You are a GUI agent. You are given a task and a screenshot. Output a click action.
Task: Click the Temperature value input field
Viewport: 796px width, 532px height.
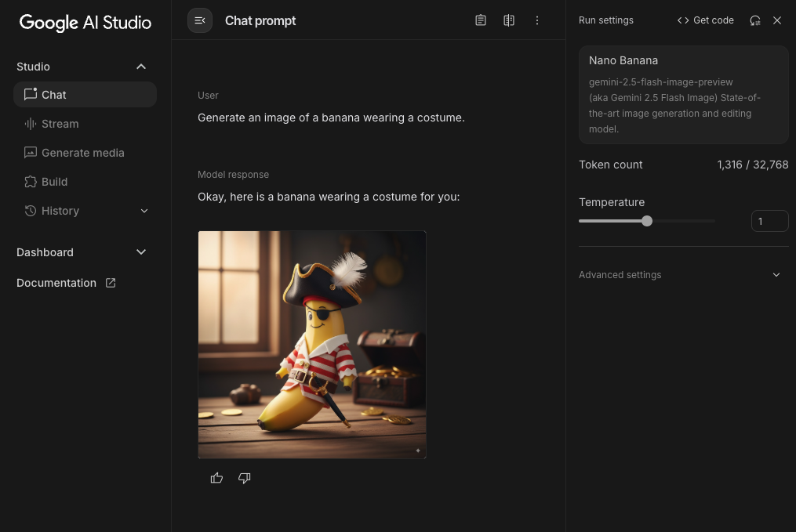click(x=769, y=221)
